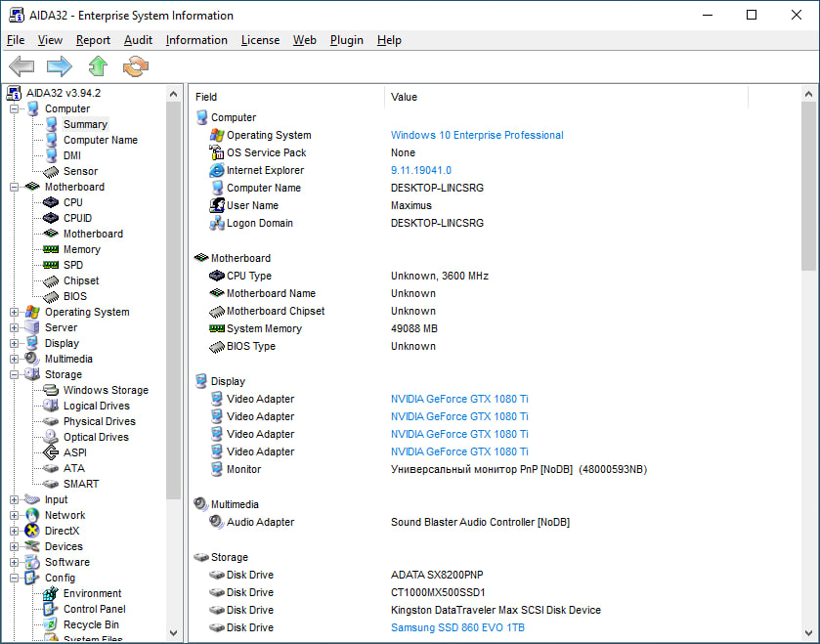Click the Internet Explorer icon in summary
The image size is (820, 644).
click(217, 170)
